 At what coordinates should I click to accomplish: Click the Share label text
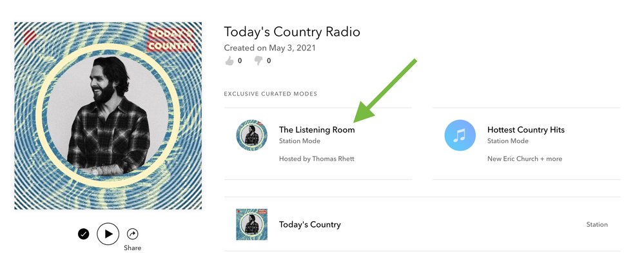[133, 248]
